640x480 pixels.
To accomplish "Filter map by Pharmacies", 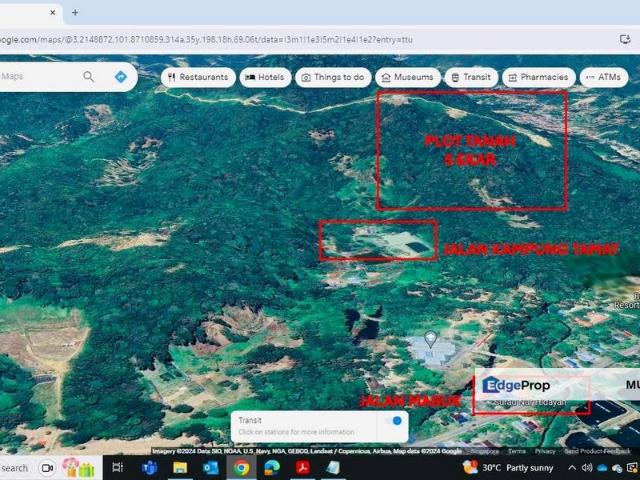I will (539, 77).
